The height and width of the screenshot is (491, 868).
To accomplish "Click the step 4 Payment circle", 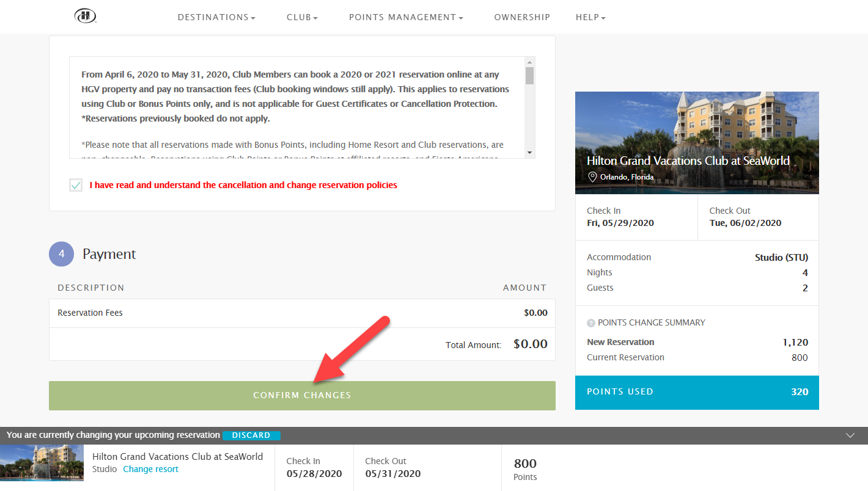I will [61, 254].
